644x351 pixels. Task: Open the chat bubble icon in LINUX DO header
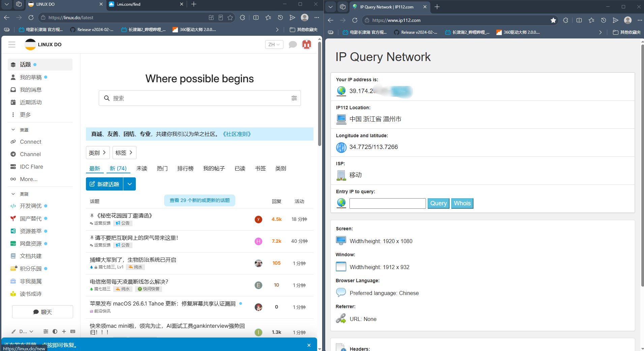293,45
